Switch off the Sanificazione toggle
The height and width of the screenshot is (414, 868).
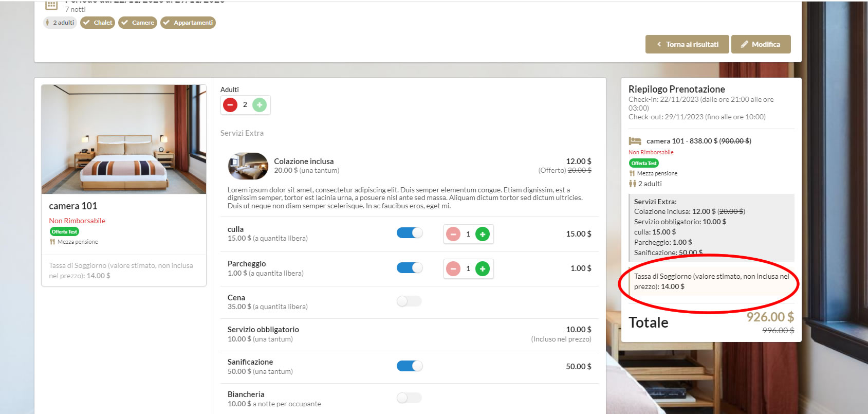coord(410,366)
